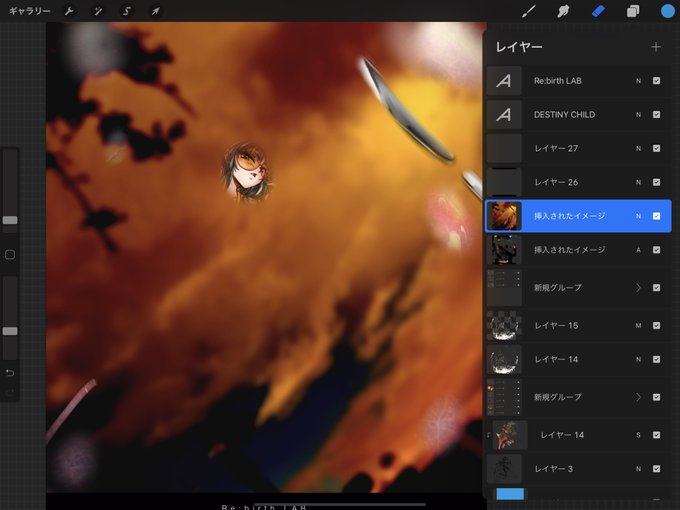680x510 pixels.
Task: Select the Re:birth LAB text layer row
Action: [579, 81]
